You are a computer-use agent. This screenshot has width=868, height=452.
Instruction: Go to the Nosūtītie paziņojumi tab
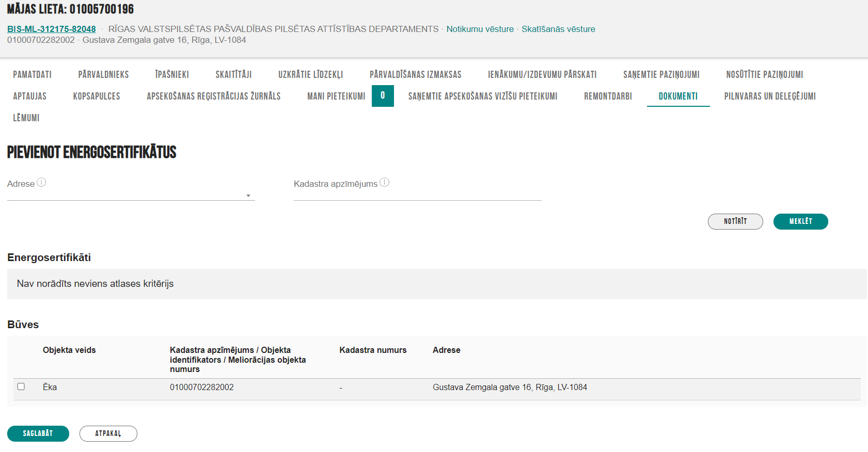coord(765,74)
